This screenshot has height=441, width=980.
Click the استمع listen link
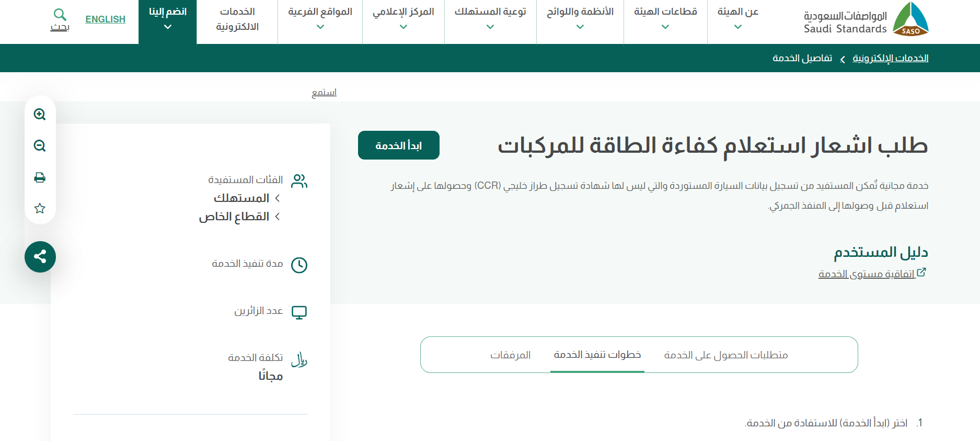[324, 92]
